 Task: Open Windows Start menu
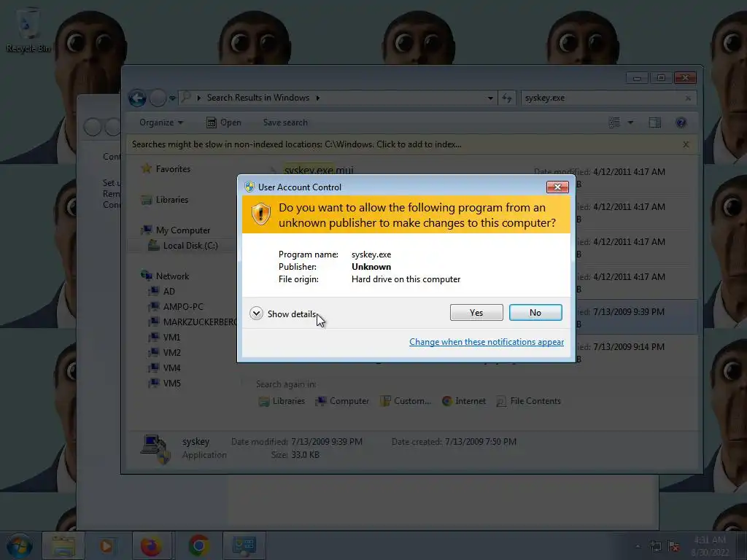(x=19, y=545)
